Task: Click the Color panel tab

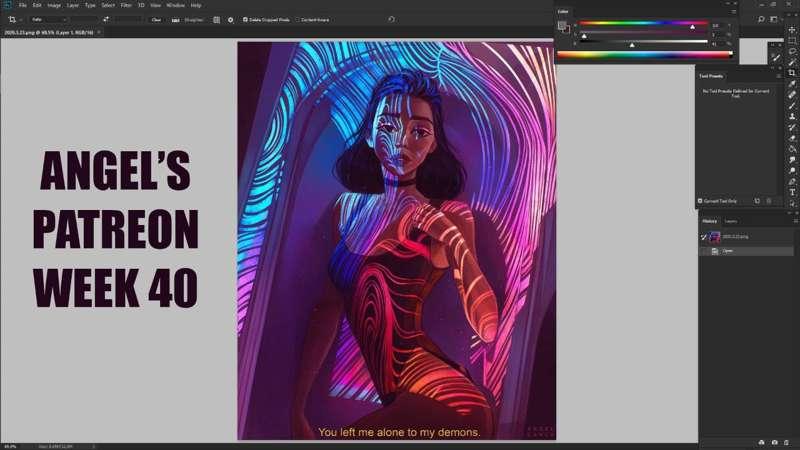Action: point(563,11)
